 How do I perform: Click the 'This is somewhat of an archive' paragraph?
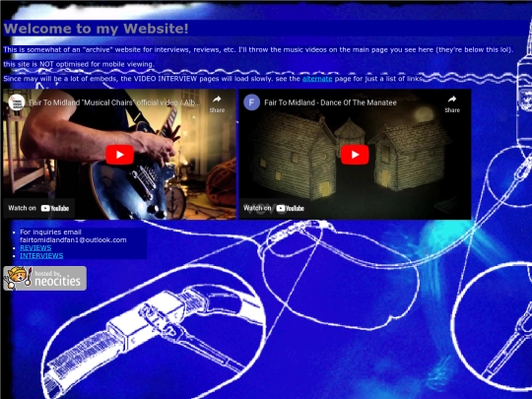[258, 49]
